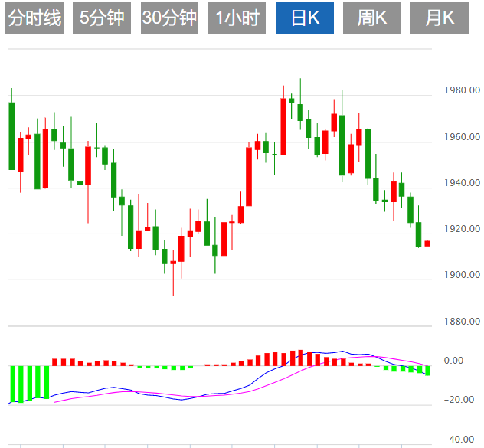Image resolution: width=484 pixels, height=448 pixels.
Task: Open the 周K weekly chart tab
Action: coord(372,18)
